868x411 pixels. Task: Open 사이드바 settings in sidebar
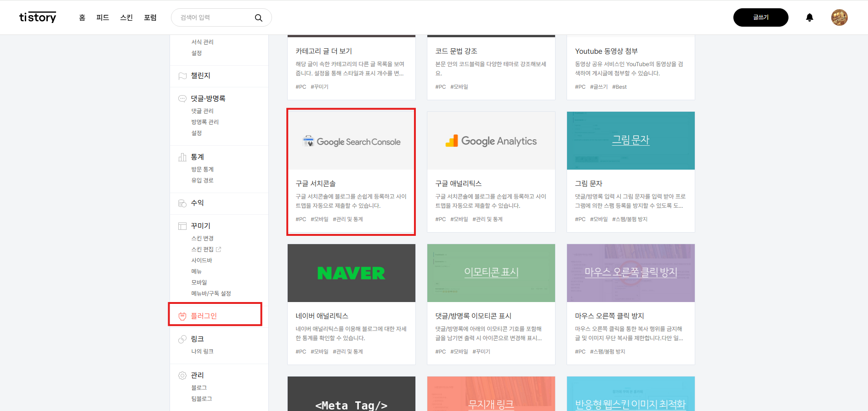(x=202, y=260)
